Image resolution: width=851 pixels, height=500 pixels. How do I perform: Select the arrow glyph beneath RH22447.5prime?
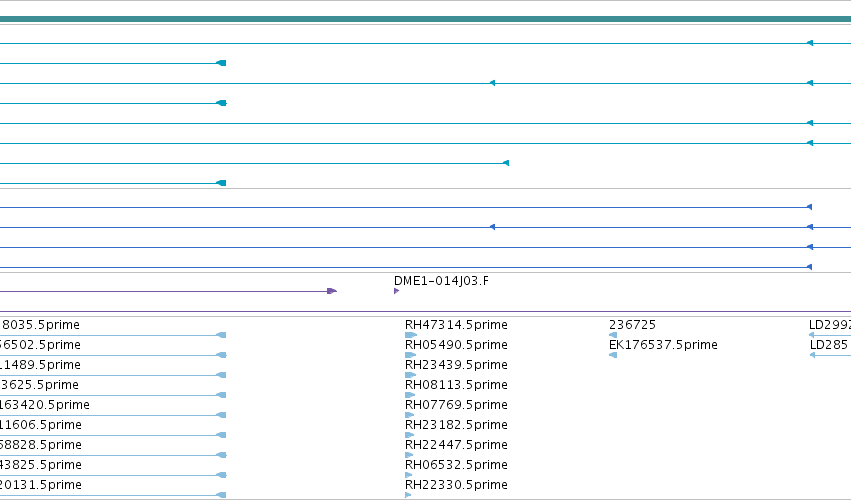[x=409, y=455]
